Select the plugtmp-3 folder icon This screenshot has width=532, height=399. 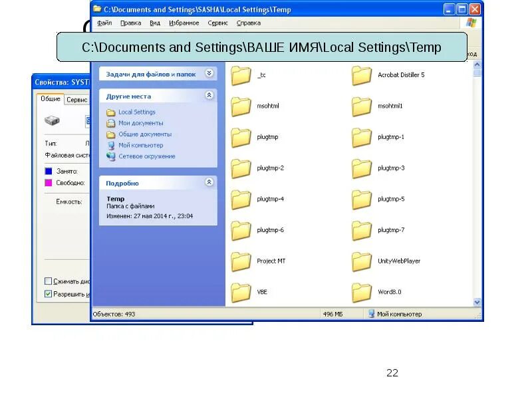coord(362,168)
